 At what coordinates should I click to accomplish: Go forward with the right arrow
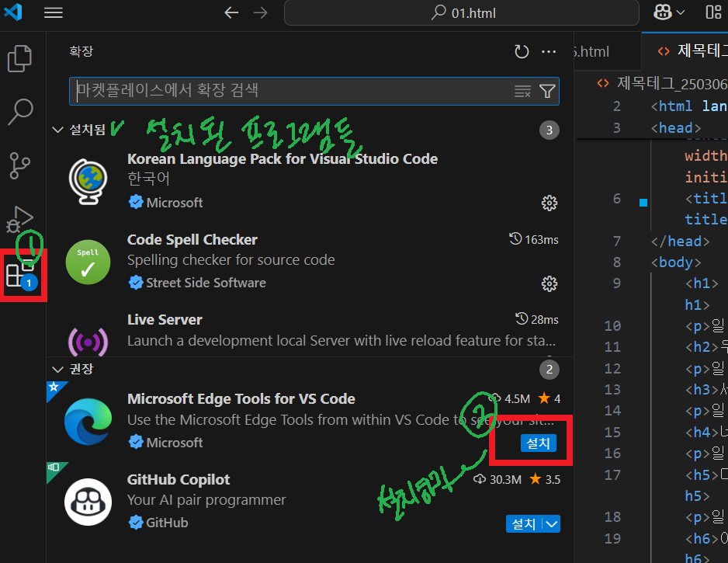(261, 12)
